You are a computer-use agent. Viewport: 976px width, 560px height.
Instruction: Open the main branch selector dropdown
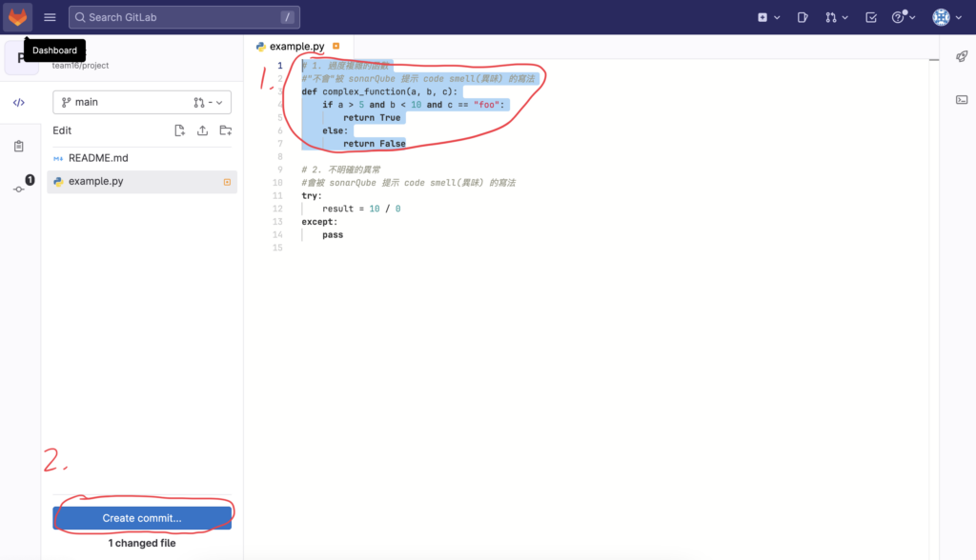click(x=142, y=102)
